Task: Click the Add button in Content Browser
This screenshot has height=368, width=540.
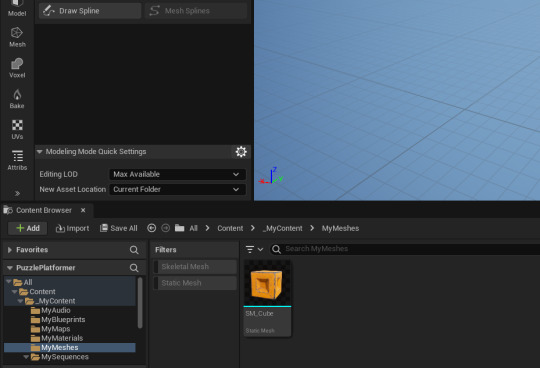Action: tap(28, 228)
